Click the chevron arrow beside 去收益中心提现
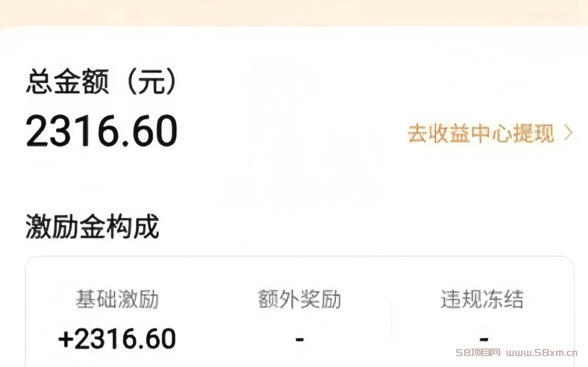This screenshot has height=367, width=588. pos(568,133)
